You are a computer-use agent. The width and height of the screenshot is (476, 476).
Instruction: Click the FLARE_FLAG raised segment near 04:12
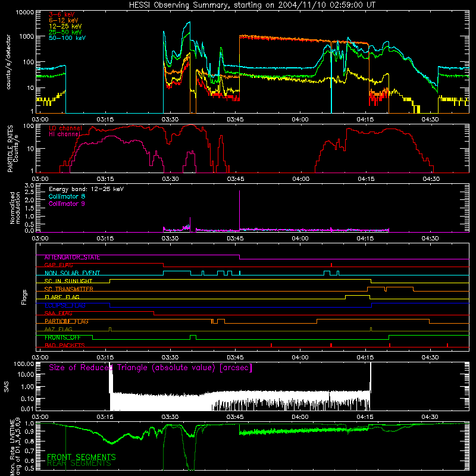tap(358, 295)
